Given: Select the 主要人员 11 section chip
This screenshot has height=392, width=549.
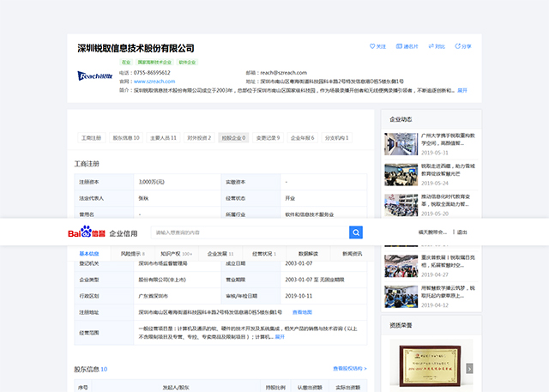Looking at the screenshot, I should point(164,138).
